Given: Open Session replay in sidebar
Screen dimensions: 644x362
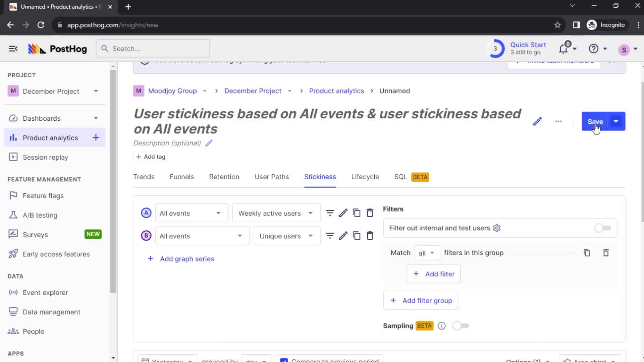Looking at the screenshot, I should (x=54, y=157).
